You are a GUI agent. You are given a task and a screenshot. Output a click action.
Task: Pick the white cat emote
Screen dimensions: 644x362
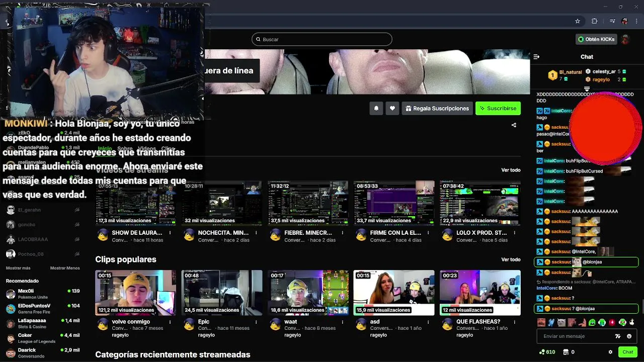(561, 323)
